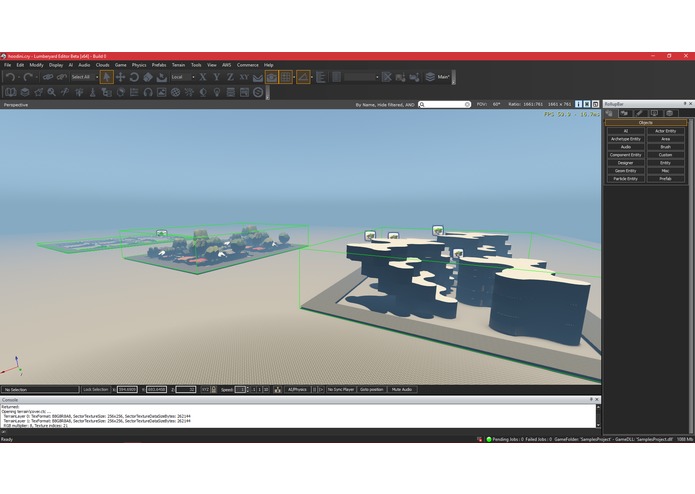Click the Redo arrow icon
This screenshot has height=494, width=695.
tap(28, 77)
